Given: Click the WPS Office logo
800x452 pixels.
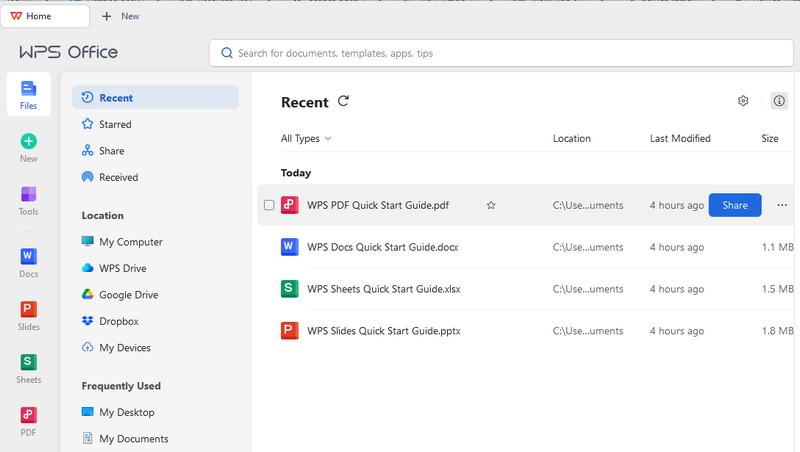Looking at the screenshot, I should click(68, 52).
